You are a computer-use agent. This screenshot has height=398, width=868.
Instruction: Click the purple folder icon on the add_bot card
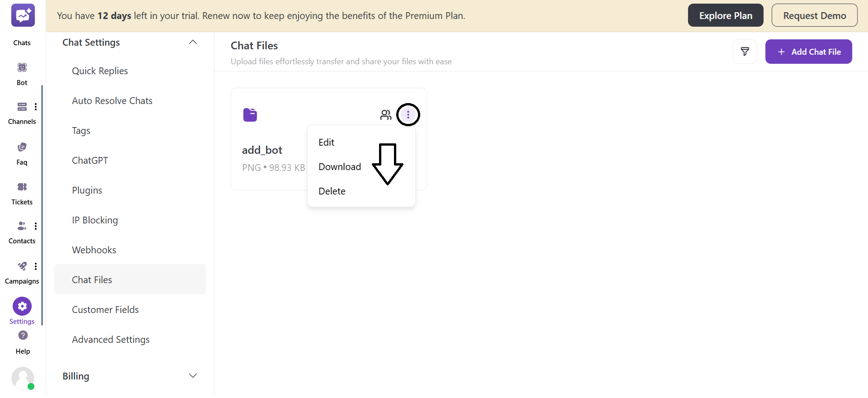(250, 114)
